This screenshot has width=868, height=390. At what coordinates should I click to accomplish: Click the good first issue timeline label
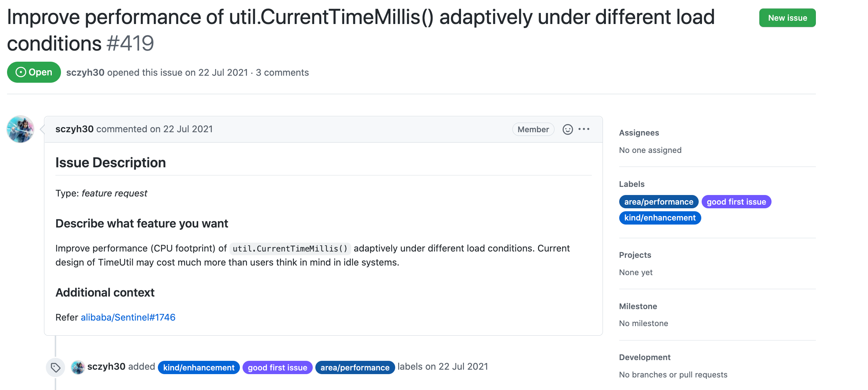[277, 367]
